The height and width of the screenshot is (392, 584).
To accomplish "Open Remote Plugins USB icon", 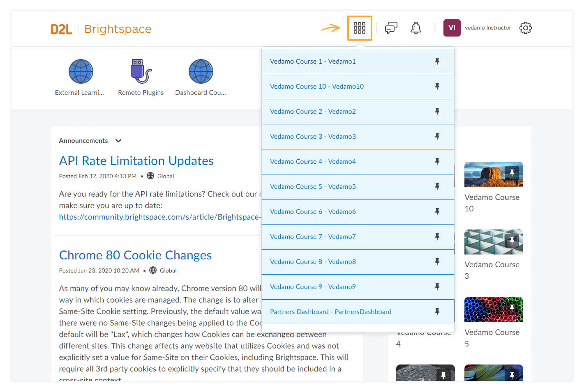I will pos(141,71).
